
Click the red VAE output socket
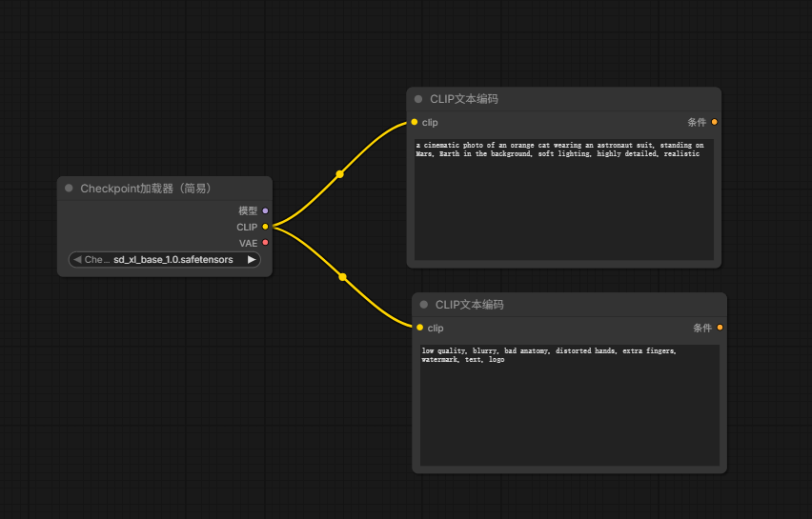[x=265, y=243]
